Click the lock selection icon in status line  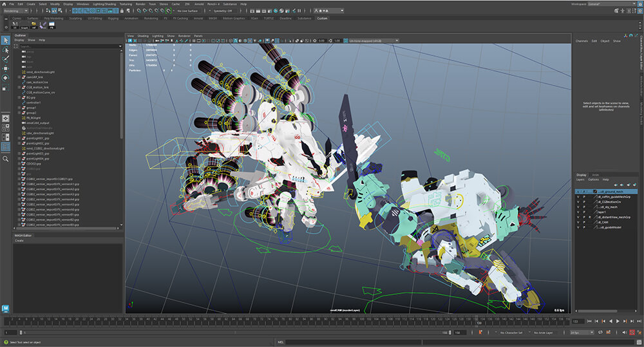point(122,11)
